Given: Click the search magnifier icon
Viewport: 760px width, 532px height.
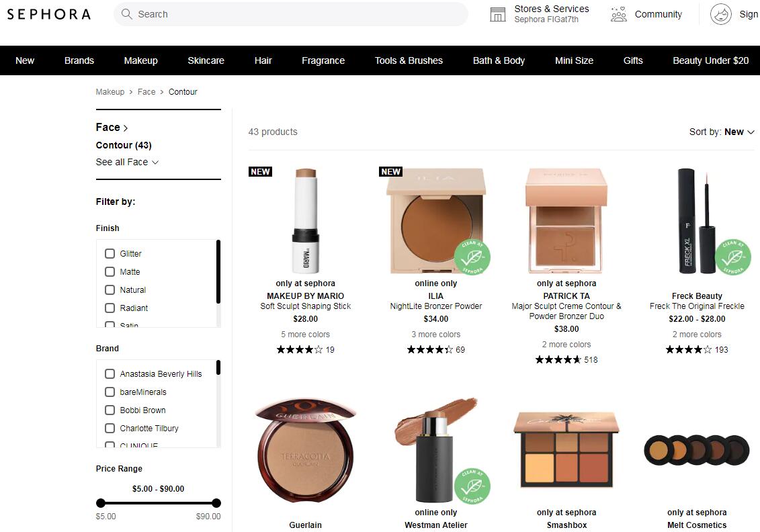Looking at the screenshot, I should pyautogui.click(x=126, y=14).
